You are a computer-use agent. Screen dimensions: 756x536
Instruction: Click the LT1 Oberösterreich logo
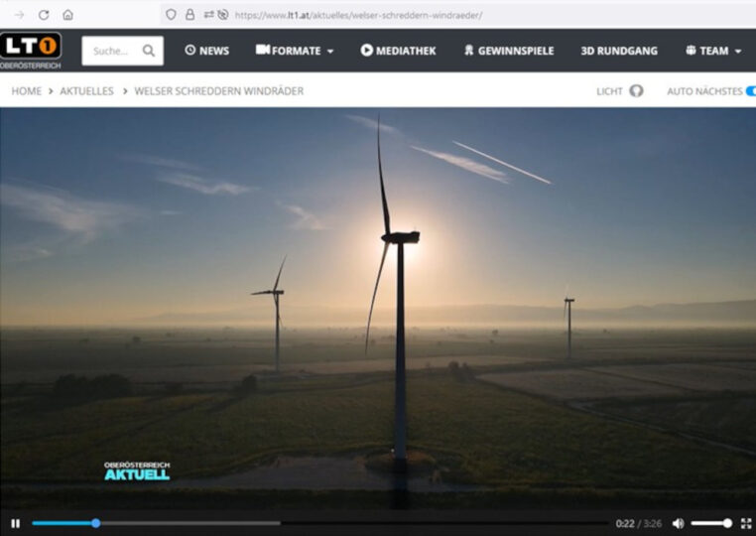(31, 50)
